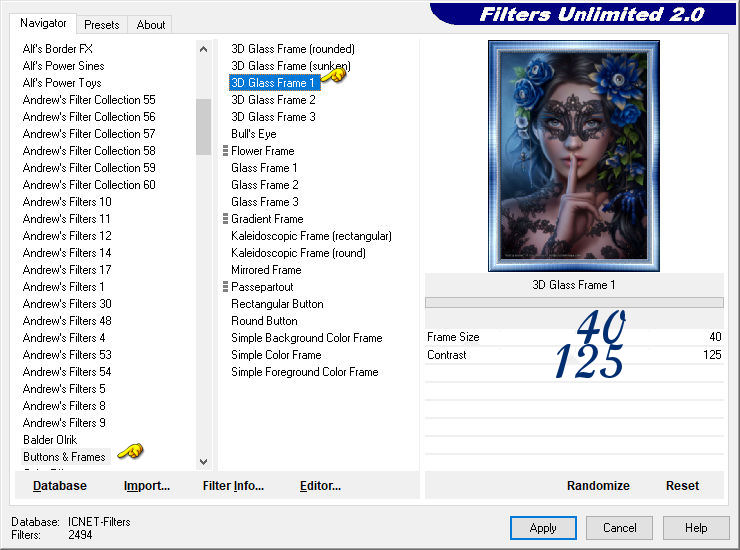Select the Buttons & Frames category
The width and height of the screenshot is (740, 550).
pos(64,457)
